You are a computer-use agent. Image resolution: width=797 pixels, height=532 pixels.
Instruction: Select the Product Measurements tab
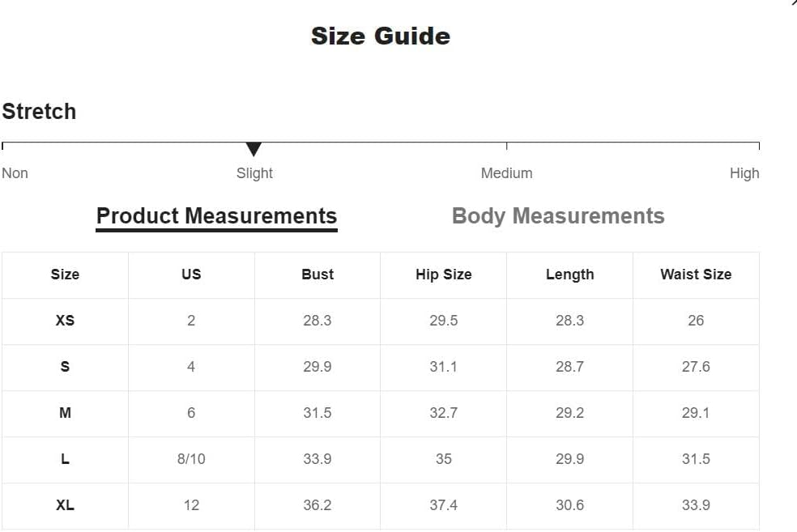coord(216,217)
